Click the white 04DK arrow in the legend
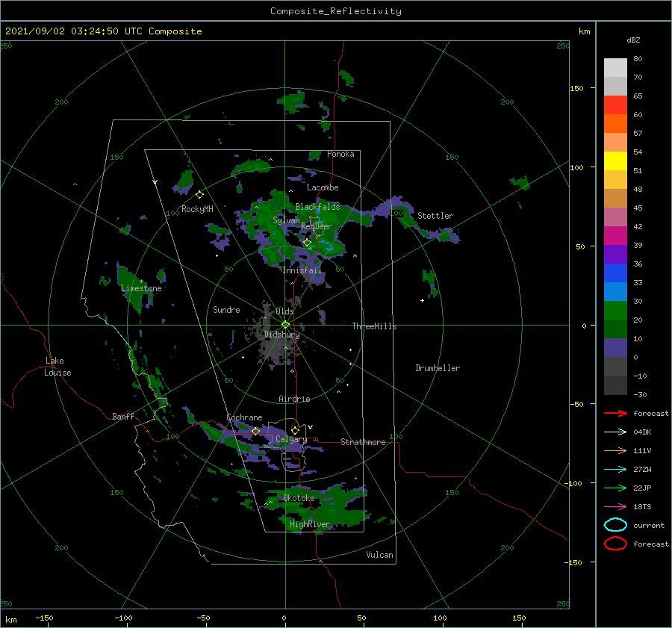The height and width of the screenshot is (628, 672). pyautogui.click(x=615, y=432)
